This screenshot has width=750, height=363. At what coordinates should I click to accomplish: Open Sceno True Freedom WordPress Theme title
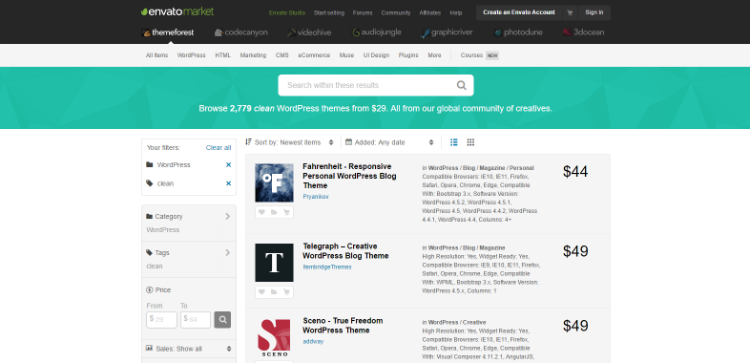coord(342,326)
